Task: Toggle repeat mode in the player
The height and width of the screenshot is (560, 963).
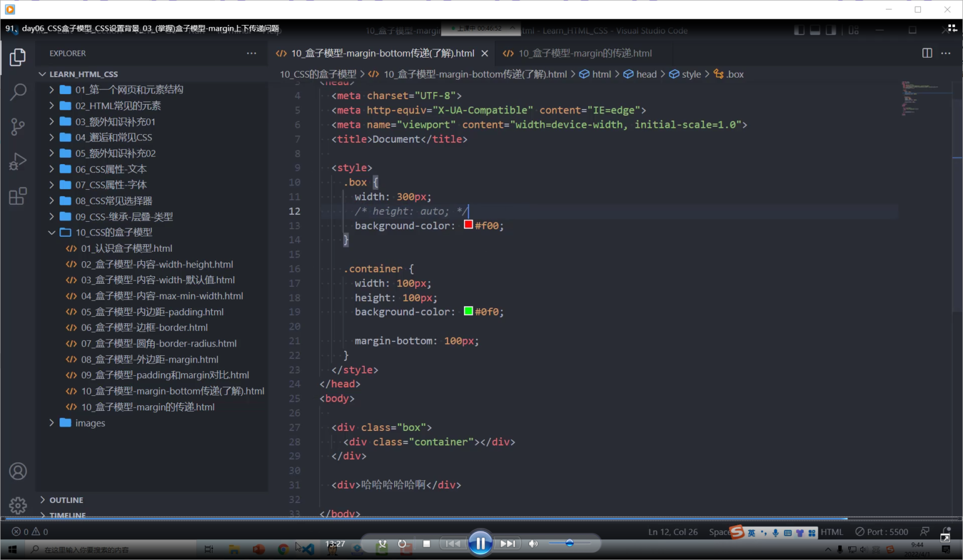Action: [x=402, y=544]
